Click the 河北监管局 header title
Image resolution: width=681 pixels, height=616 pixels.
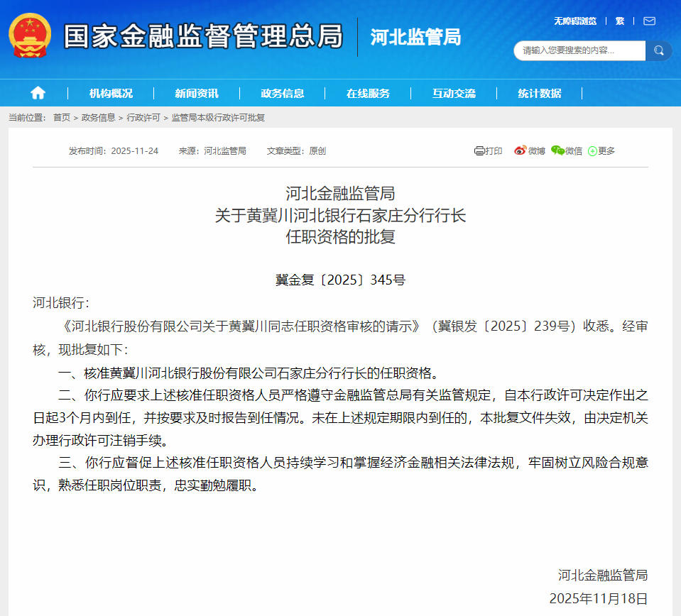415,37
